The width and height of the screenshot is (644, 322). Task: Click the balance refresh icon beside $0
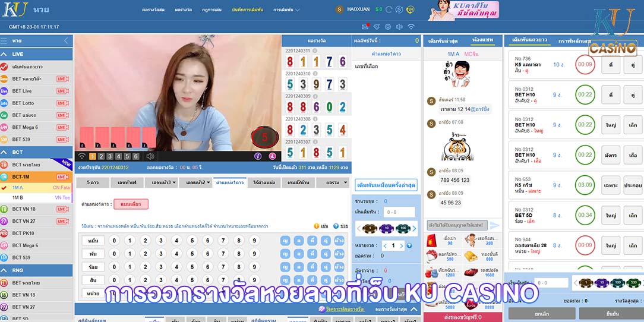click(x=389, y=10)
